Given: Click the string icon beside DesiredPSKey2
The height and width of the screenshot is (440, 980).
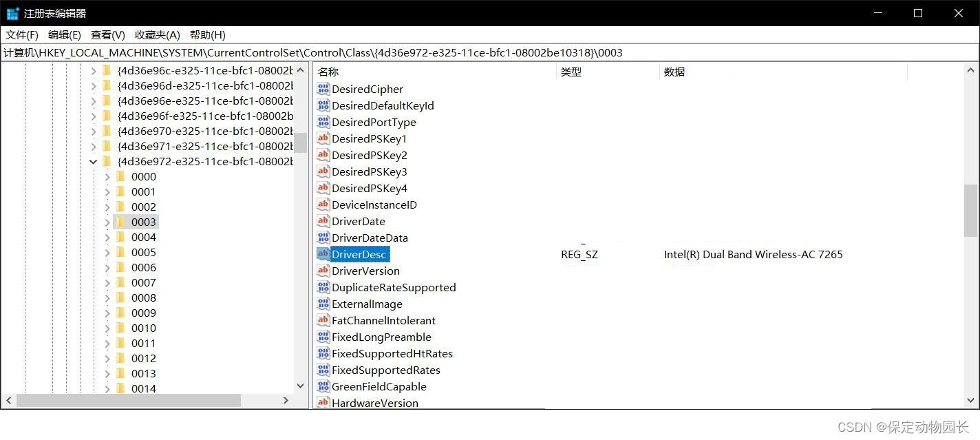Looking at the screenshot, I should click(x=323, y=155).
